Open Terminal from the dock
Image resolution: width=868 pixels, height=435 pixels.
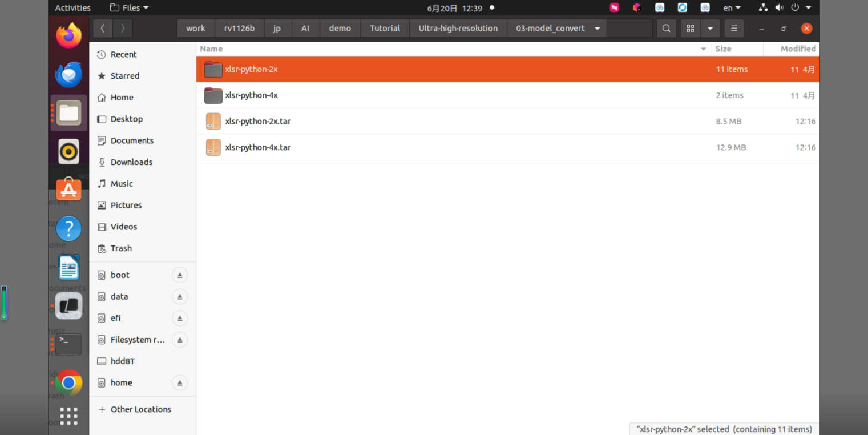(68, 344)
